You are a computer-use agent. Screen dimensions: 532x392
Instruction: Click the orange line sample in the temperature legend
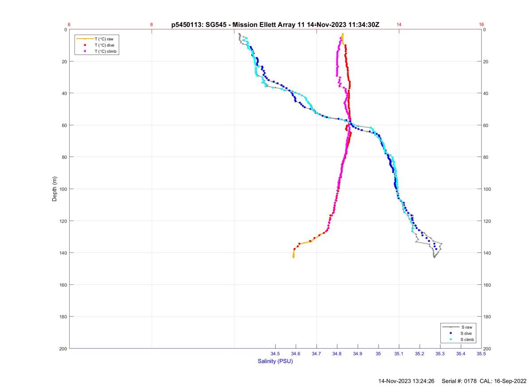85,39
